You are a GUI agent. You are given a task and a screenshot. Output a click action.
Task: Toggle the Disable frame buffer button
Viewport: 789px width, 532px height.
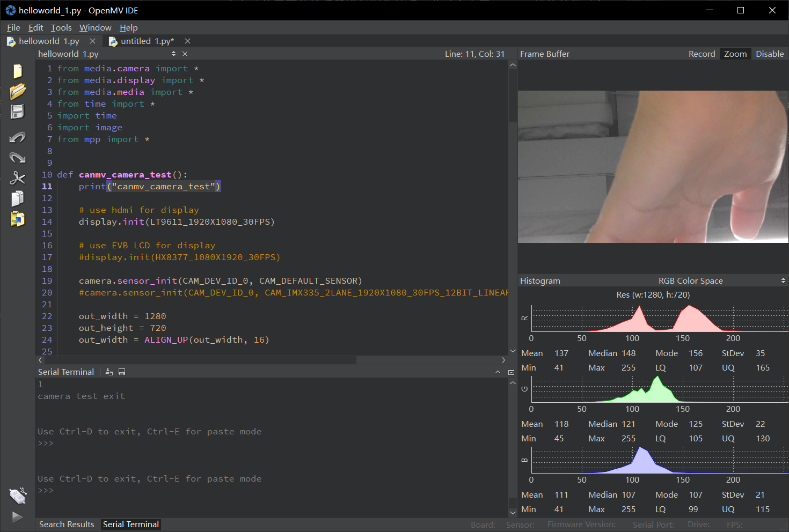tap(770, 54)
